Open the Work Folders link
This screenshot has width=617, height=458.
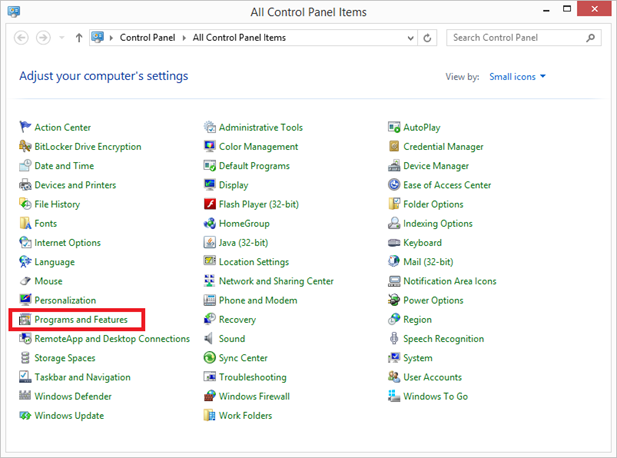[x=246, y=416]
